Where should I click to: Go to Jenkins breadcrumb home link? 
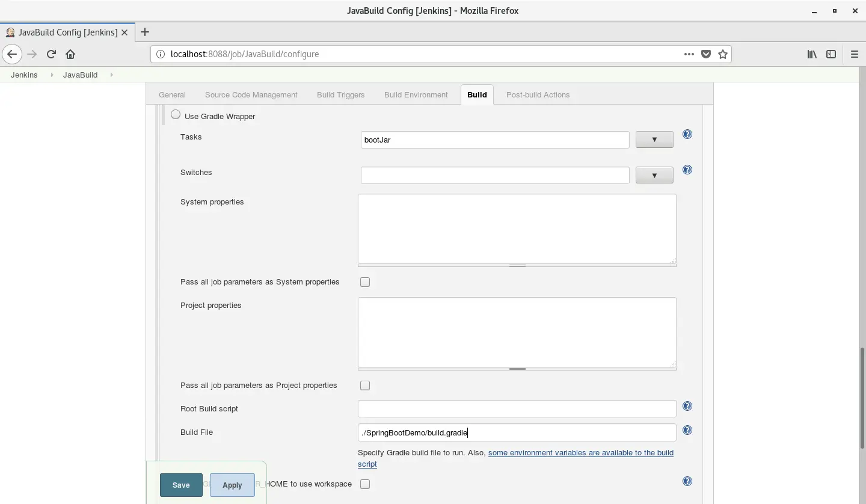(24, 75)
